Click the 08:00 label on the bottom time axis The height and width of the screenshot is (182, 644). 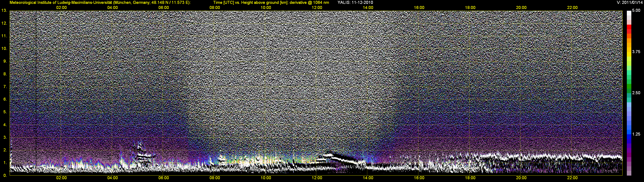tap(215, 178)
